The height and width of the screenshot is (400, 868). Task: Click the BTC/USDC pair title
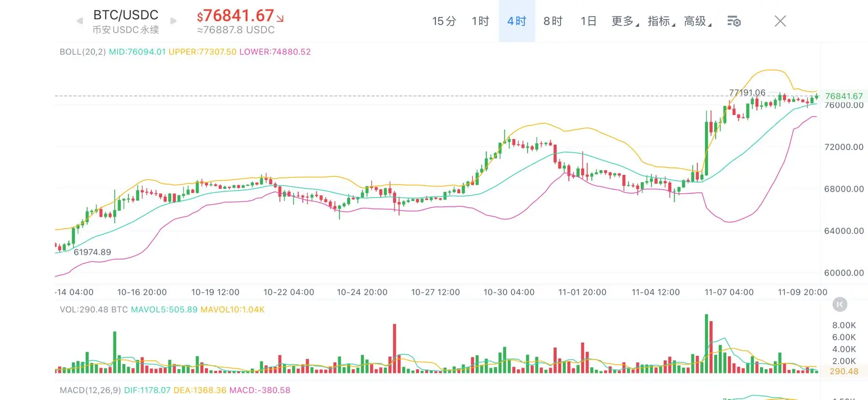(126, 15)
